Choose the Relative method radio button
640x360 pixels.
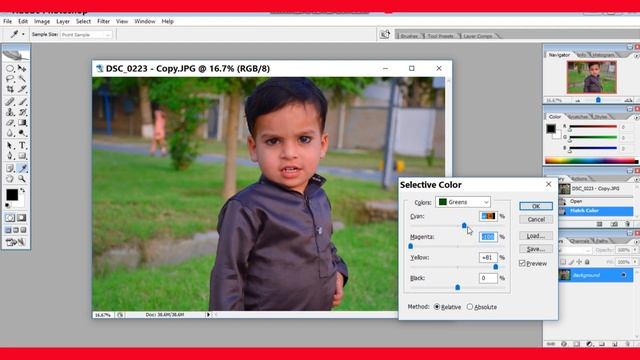(437, 307)
